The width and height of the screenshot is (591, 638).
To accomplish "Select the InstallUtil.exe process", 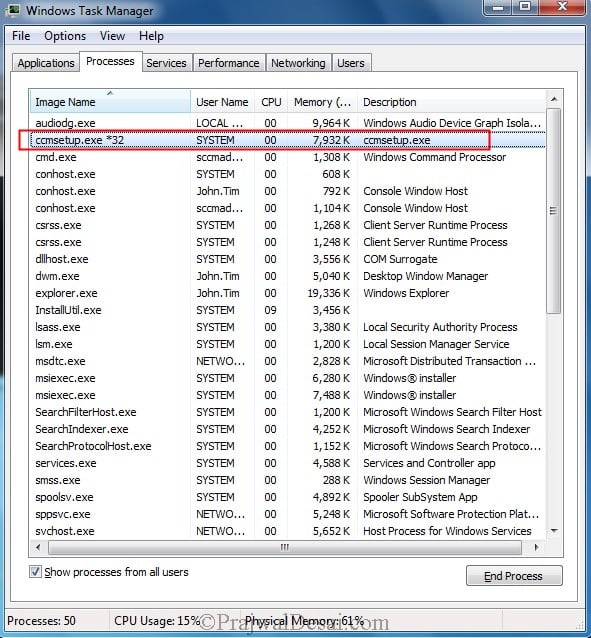I will pyautogui.click(x=288, y=310).
